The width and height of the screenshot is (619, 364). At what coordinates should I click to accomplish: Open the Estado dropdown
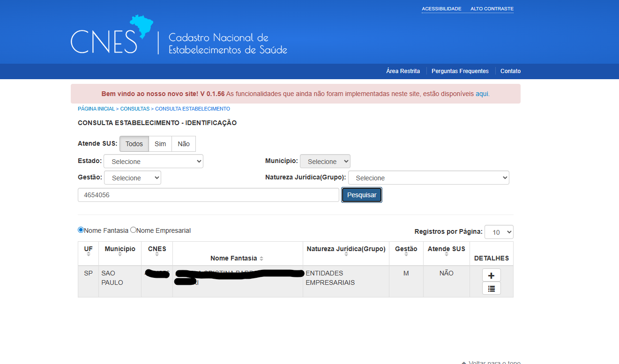154,162
